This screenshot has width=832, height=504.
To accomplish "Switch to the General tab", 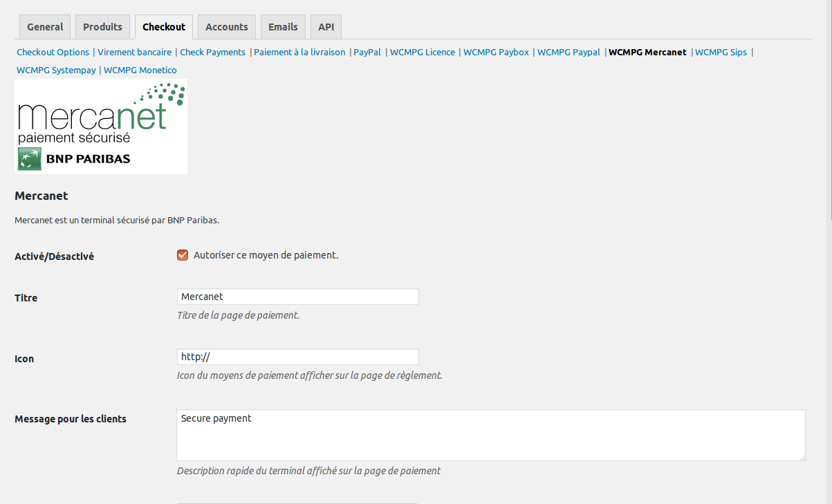I will click(x=45, y=27).
